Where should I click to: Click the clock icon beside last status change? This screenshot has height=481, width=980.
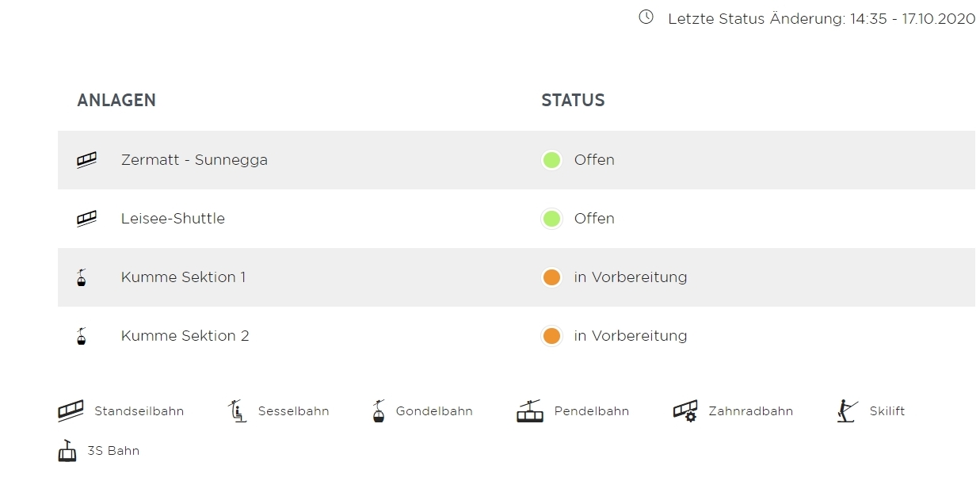(646, 17)
